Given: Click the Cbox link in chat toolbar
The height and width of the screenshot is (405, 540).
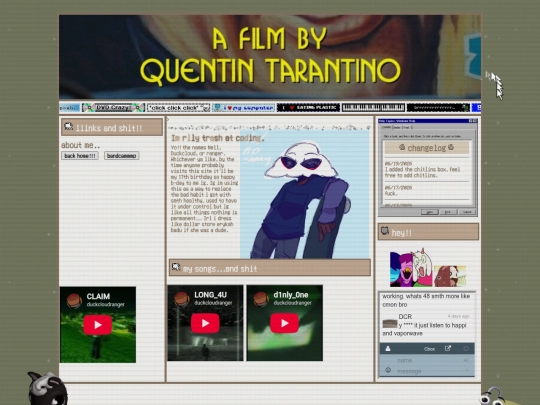Looking at the screenshot, I should [429, 349].
